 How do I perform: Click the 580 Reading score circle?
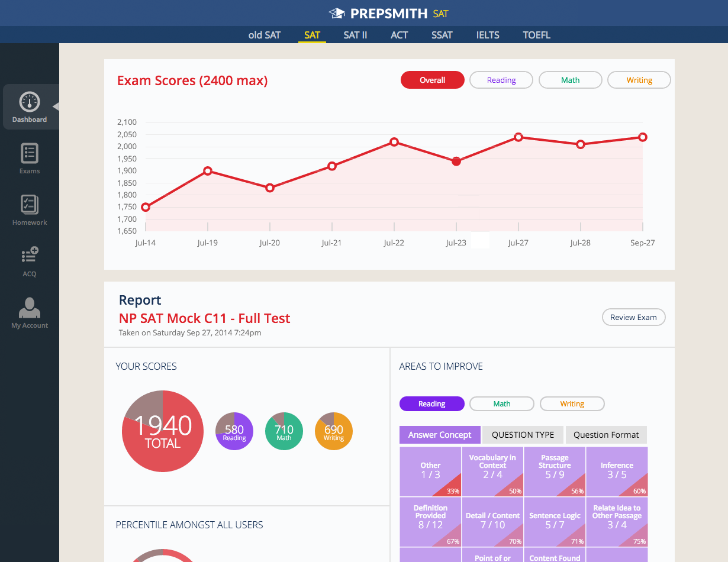tap(234, 431)
